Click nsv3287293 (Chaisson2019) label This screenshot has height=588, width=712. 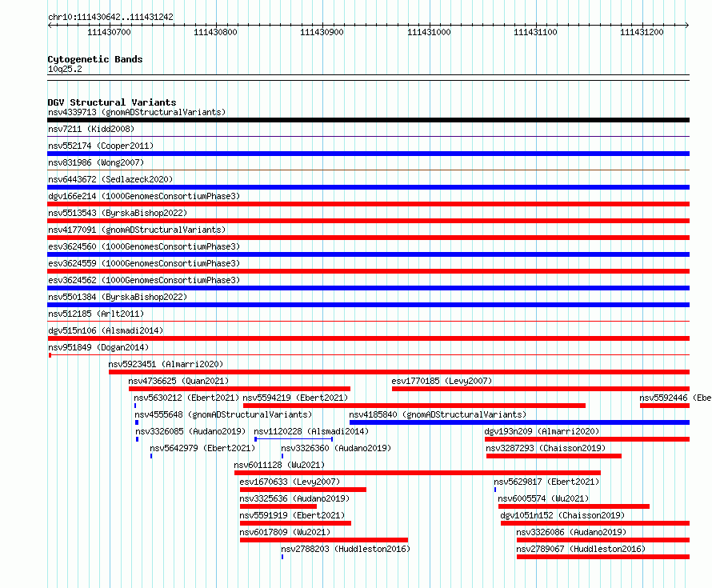click(x=546, y=448)
